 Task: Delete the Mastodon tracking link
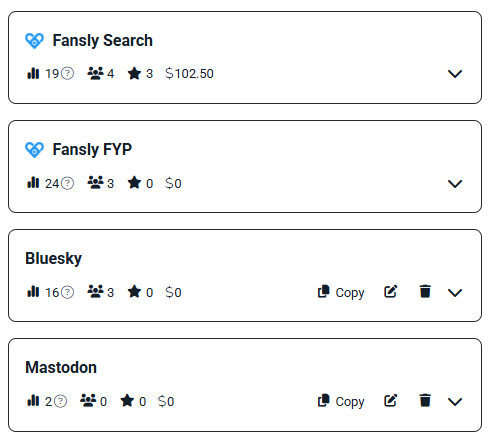[425, 400]
